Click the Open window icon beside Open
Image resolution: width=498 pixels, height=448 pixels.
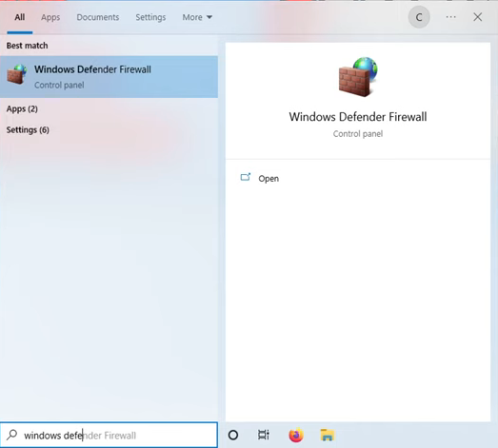pyautogui.click(x=246, y=177)
